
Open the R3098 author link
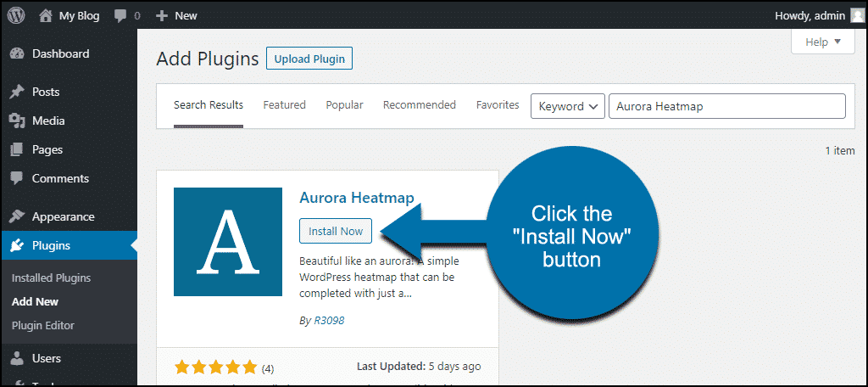(329, 321)
